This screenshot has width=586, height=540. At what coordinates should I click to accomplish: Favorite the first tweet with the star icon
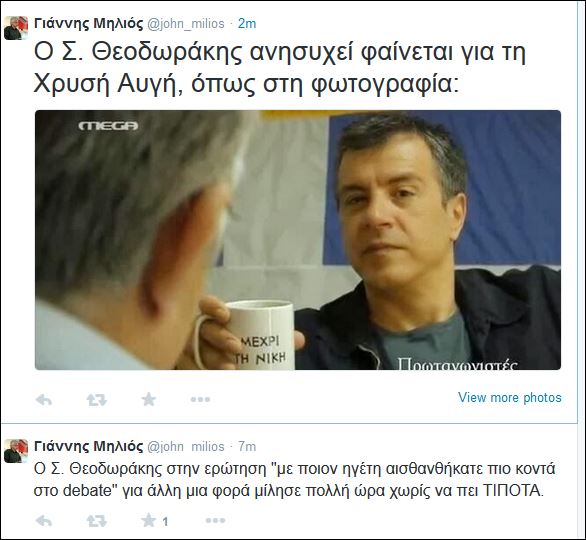coord(149,399)
